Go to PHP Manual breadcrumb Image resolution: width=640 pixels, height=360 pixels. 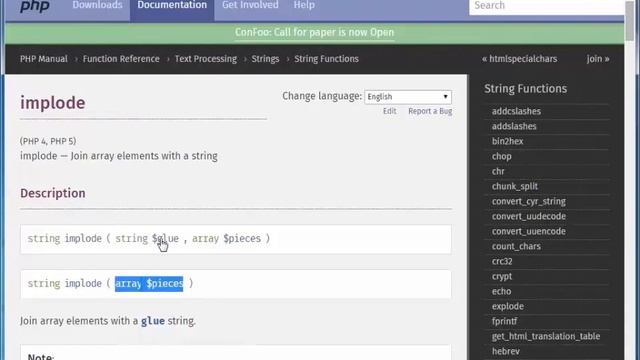(44, 59)
